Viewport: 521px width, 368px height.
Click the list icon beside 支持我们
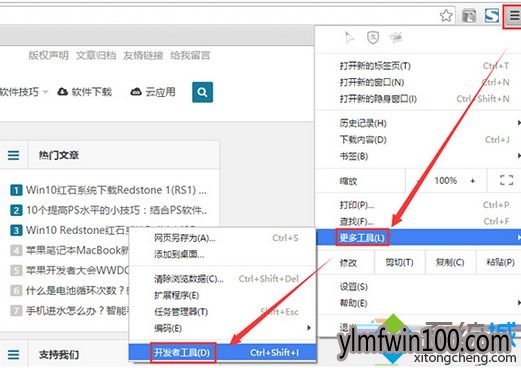[13, 354]
